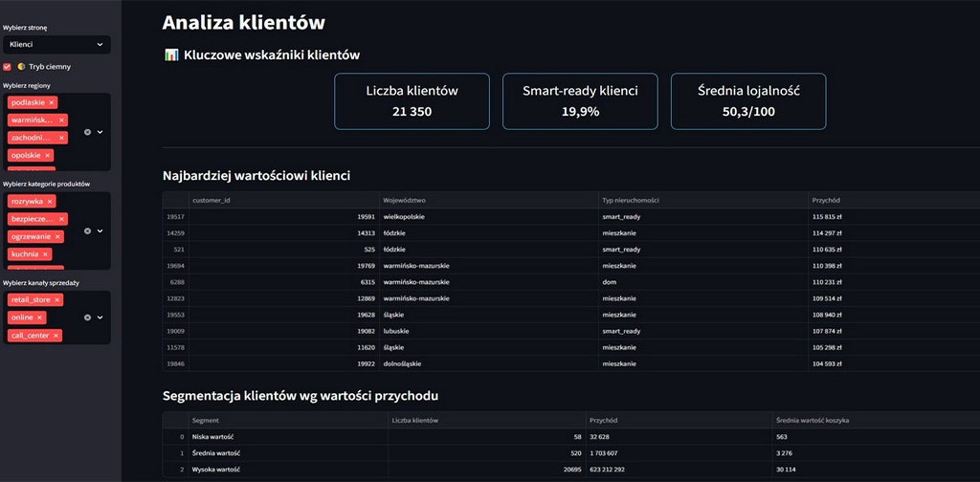Screen dimensions: 980x482
Task: Remove the opolskie region tag
Action: [x=48, y=155]
